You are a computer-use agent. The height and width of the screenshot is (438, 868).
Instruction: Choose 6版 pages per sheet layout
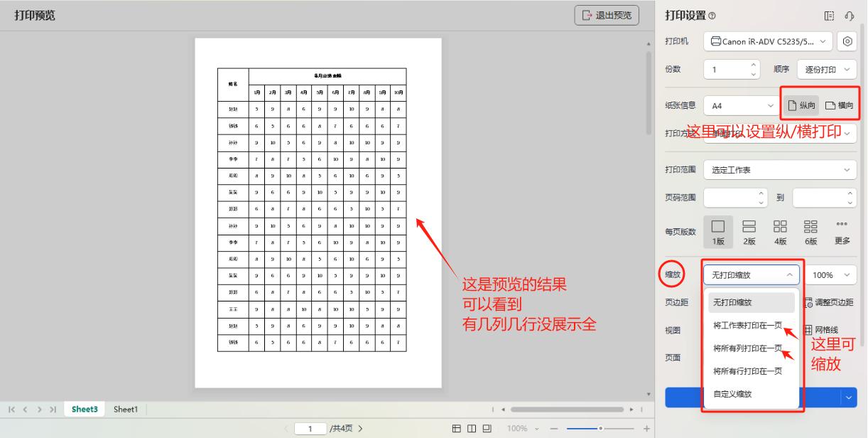810,232
